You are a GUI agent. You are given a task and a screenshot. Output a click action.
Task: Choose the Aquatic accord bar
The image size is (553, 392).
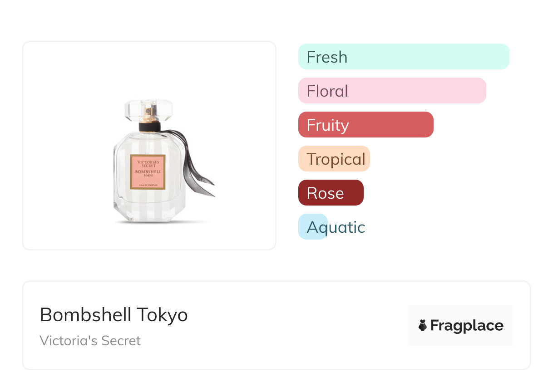point(313,227)
